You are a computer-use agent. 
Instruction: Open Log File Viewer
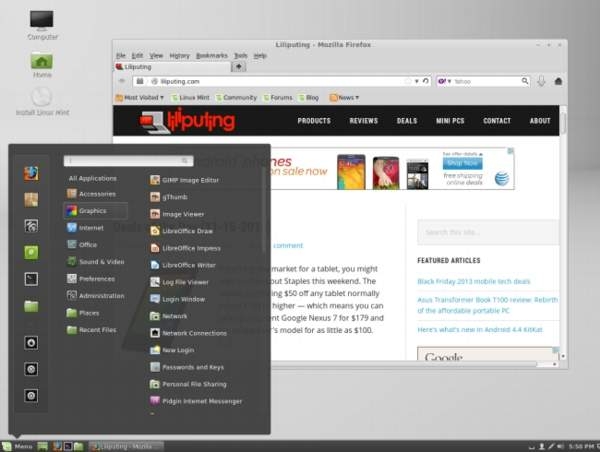click(x=179, y=282)
